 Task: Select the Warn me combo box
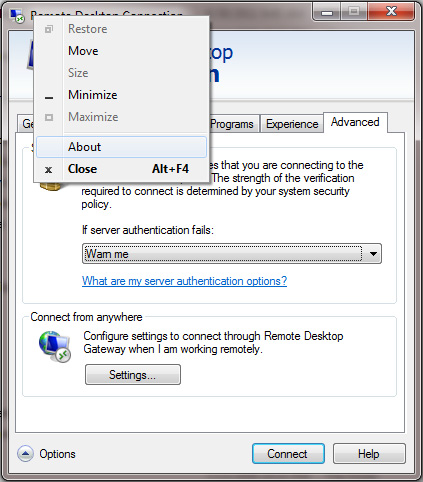pyautogui.click(x=232, y=254)
